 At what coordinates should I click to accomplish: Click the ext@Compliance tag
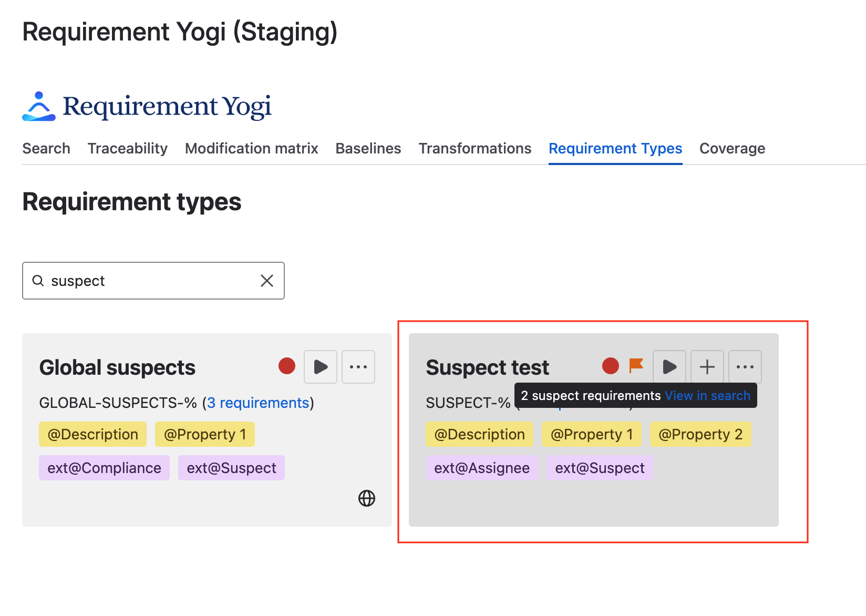click(105, 468)
